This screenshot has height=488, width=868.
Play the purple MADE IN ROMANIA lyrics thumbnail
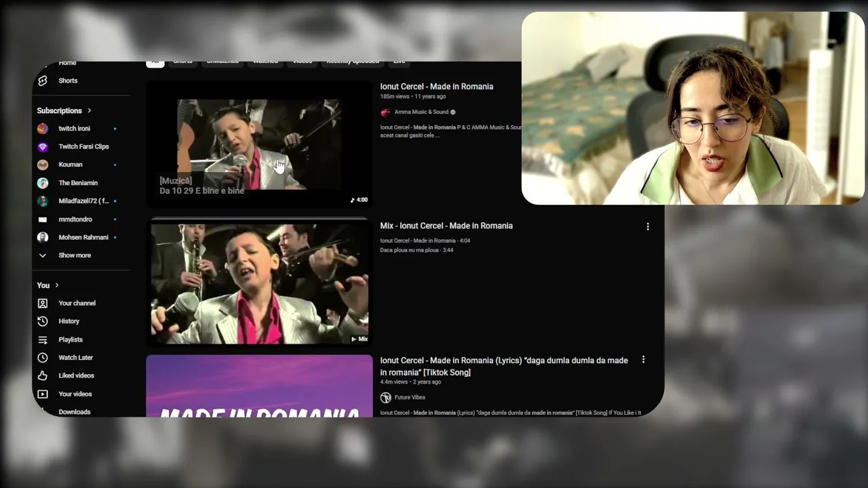pos(259,386)
